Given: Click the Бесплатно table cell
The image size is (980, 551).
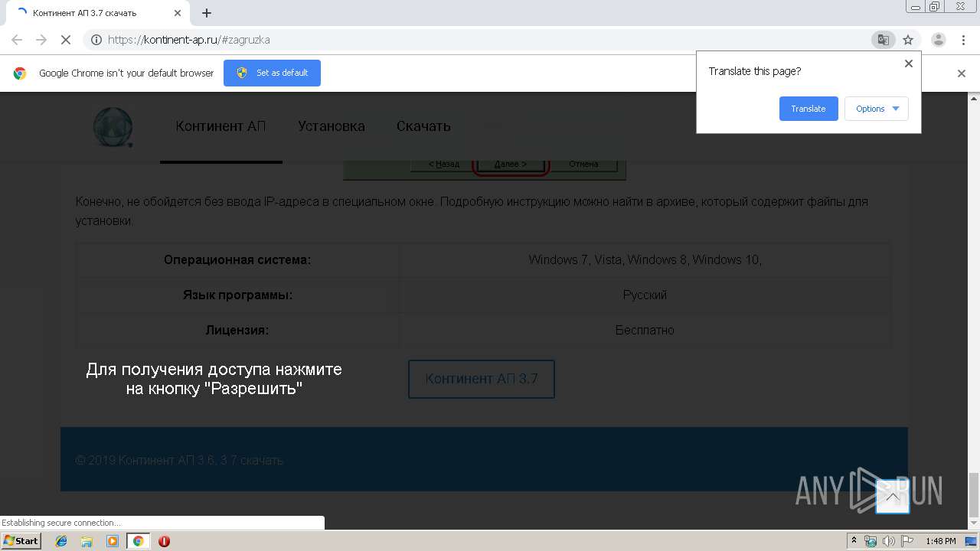Looking at the screenshot, I should (x=645, y=330).
